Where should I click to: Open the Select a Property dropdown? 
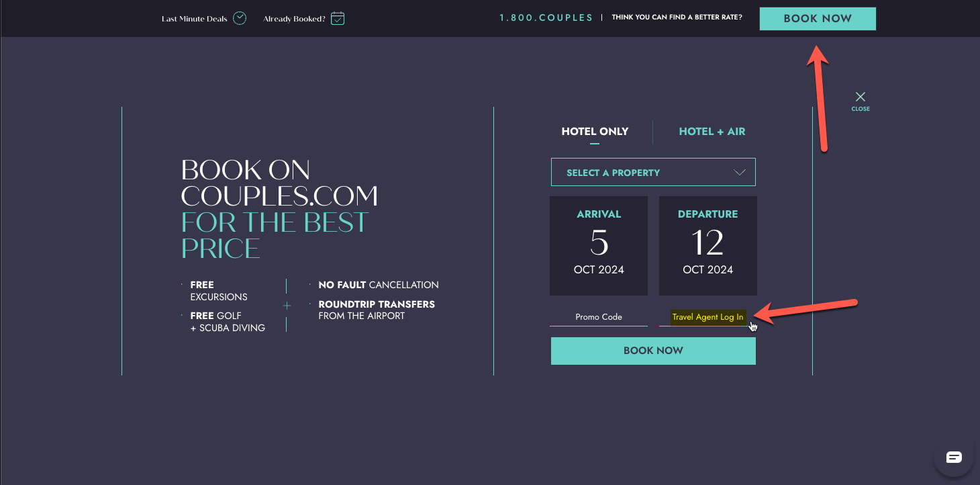pos(653,172)
